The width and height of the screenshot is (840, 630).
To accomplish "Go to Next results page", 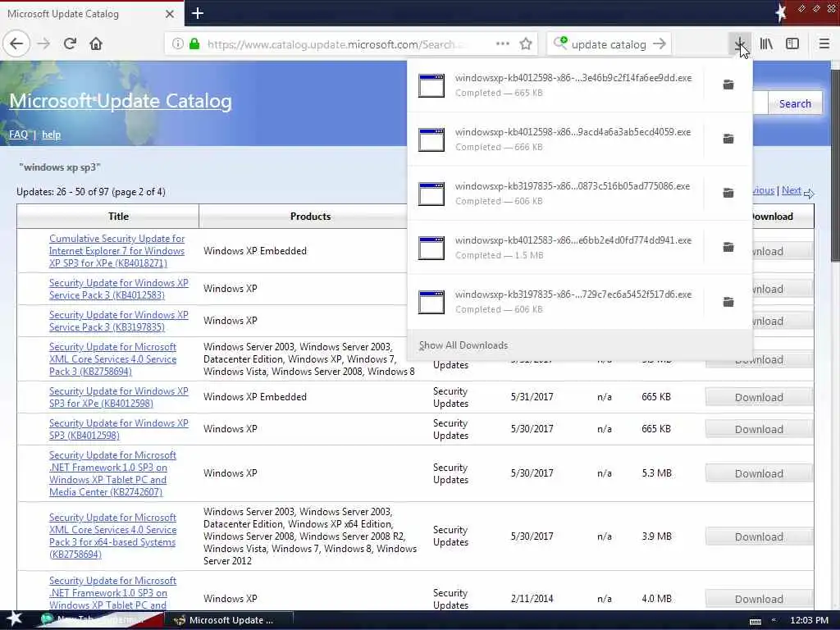I will tap(792, 190).
